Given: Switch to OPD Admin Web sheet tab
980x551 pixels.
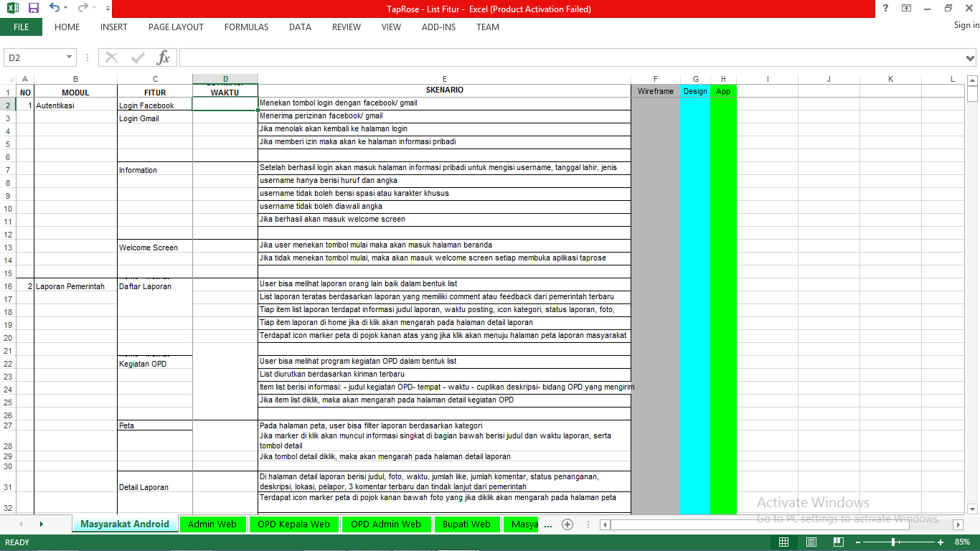Looking at the screenshot, I should [x=386, y=524].
